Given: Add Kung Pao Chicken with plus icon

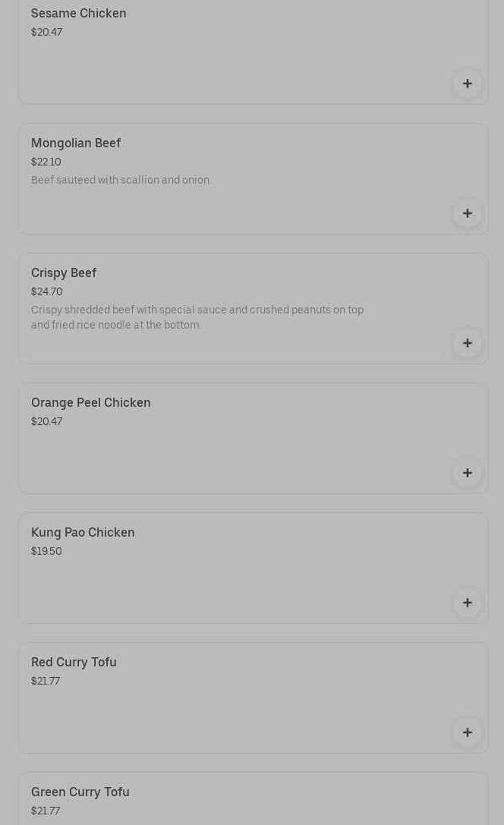Looking at the screenshot, I should (468, 603).
